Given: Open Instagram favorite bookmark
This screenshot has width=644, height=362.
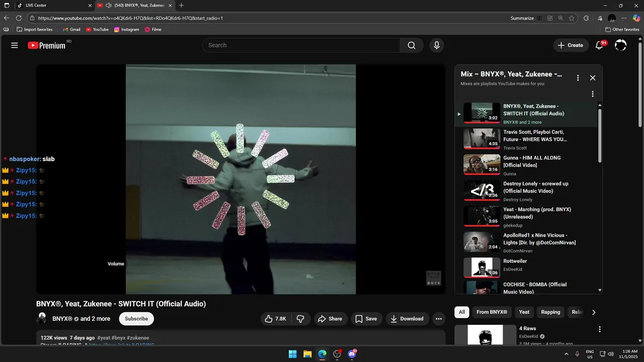Looking at the screenshot, I should 126,30.
